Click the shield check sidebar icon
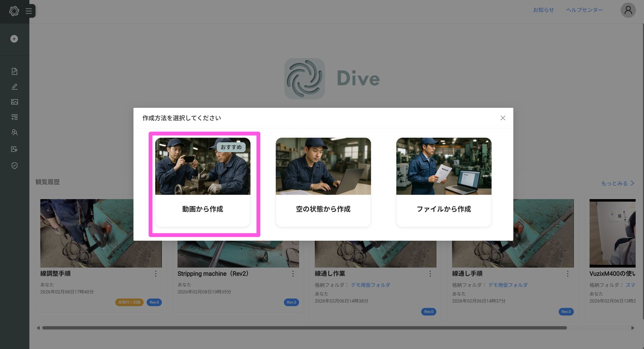 point(14,166)
